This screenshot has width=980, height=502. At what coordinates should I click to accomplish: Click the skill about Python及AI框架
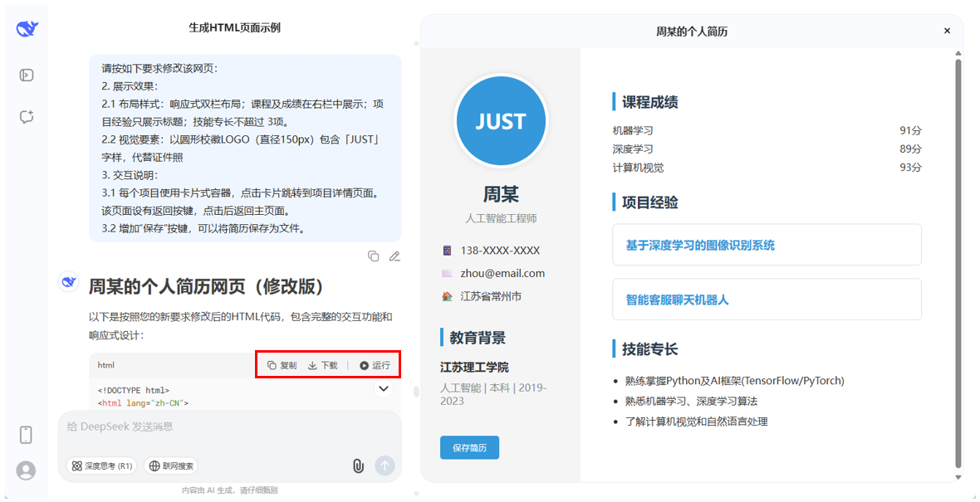click(734, 380)
